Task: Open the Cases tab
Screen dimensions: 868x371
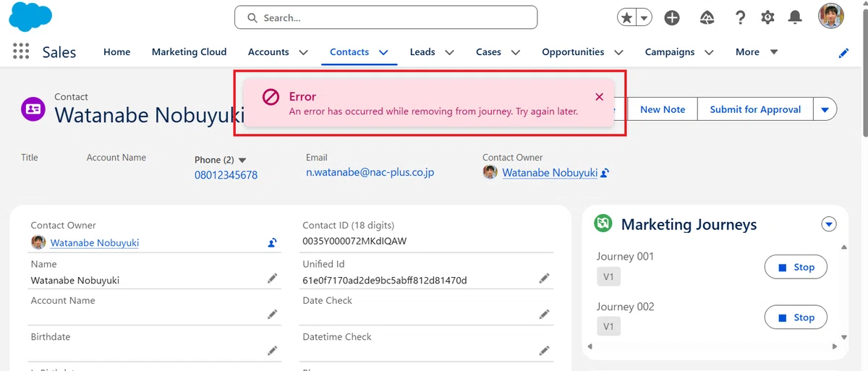Action: [x=488, y=52]
